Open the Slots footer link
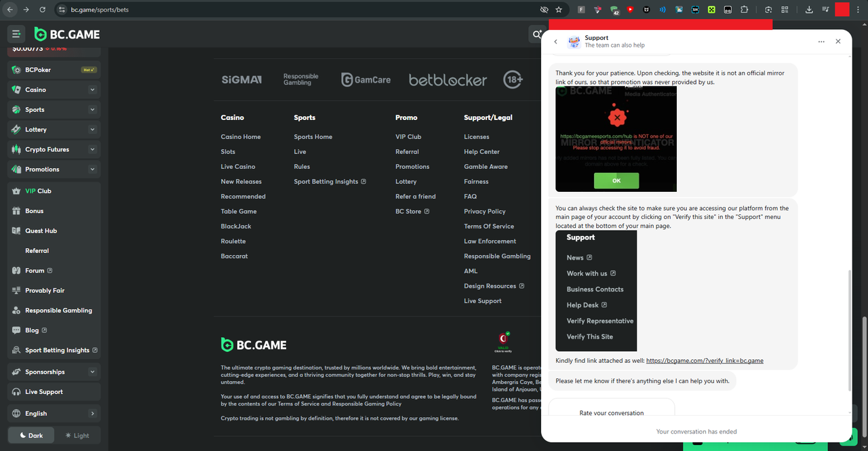868x451 pixels. [x=228, y=152]
